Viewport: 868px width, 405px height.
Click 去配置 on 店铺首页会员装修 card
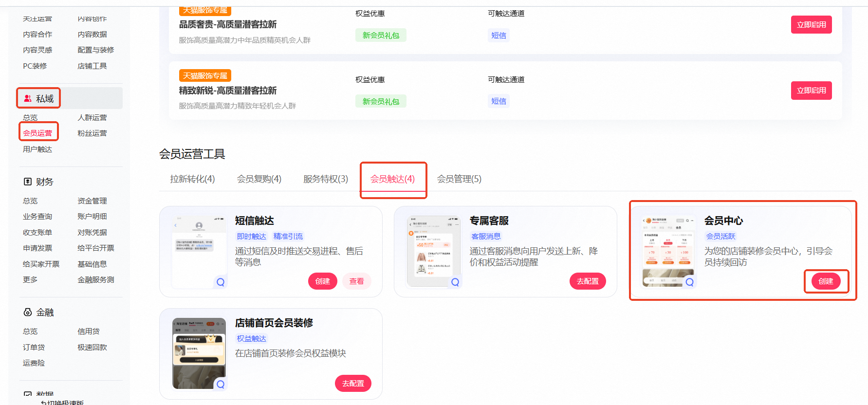click(x=353, y=384)
